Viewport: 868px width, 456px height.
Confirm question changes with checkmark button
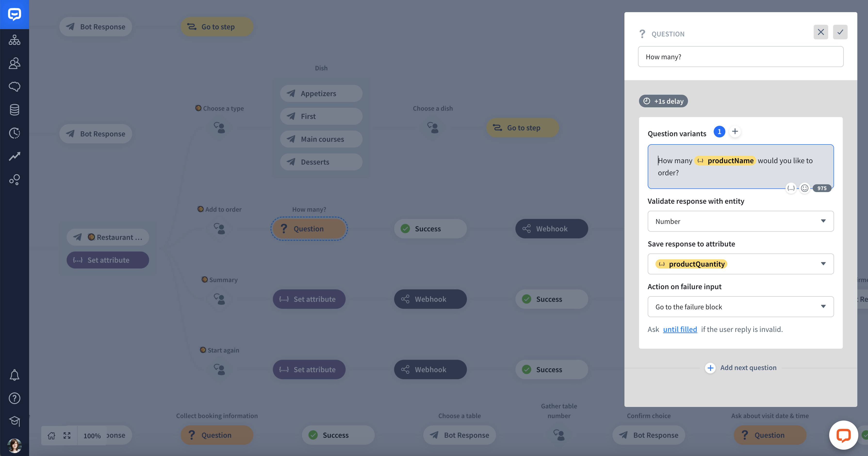840,32
